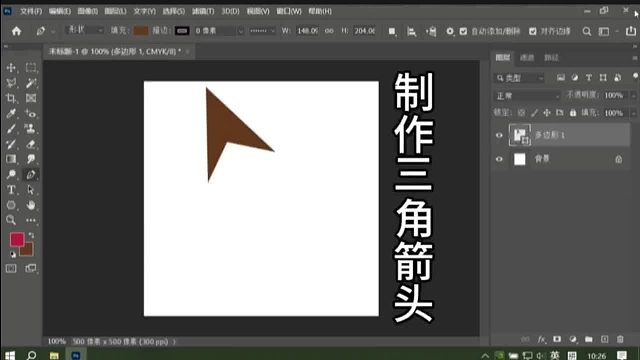640x360 pixels.
Task: Open the Layer menu
Action: tap(115, 11)
